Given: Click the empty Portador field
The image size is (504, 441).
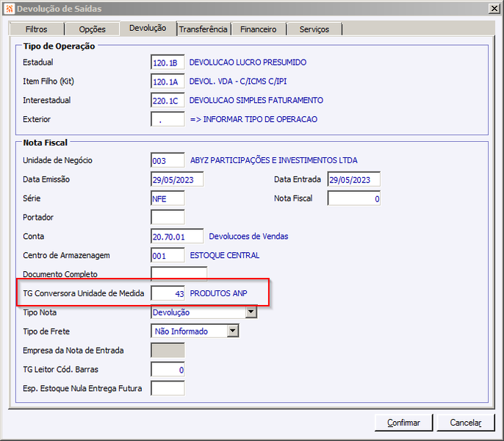Looking at the screenshot, I should coord(168,218).
